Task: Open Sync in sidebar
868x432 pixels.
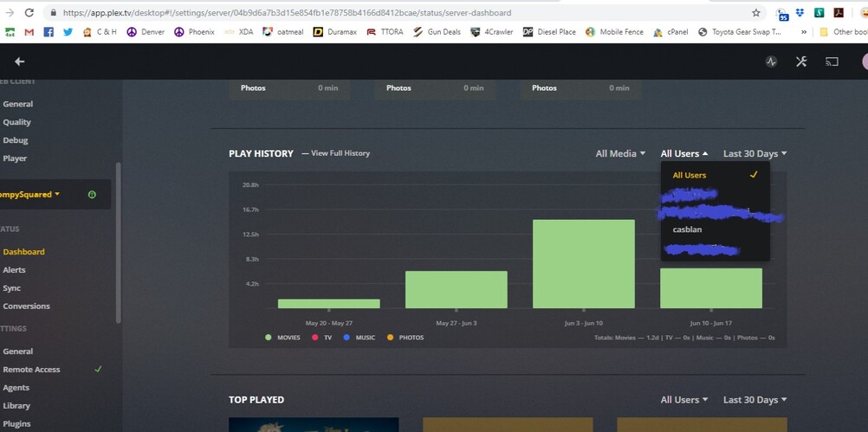Action: pos(11,287)
